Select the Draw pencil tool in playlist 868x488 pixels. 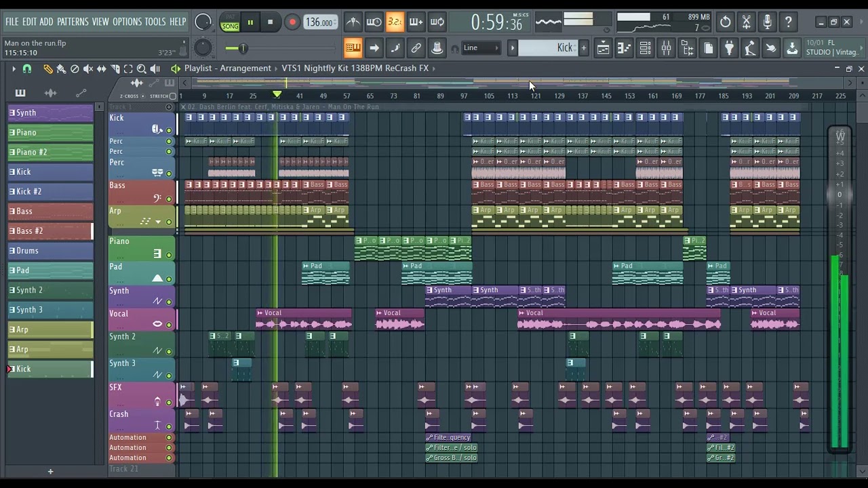tap(47, 68)
